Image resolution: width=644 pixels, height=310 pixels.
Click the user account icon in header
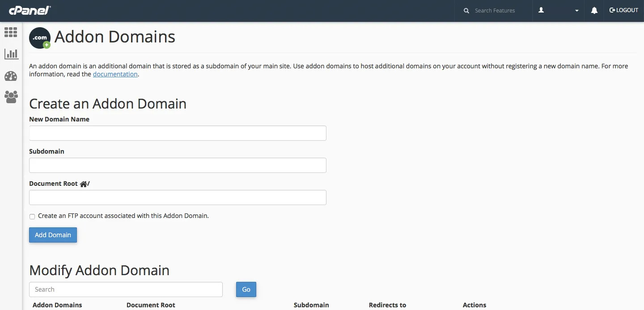pos(541,10)
